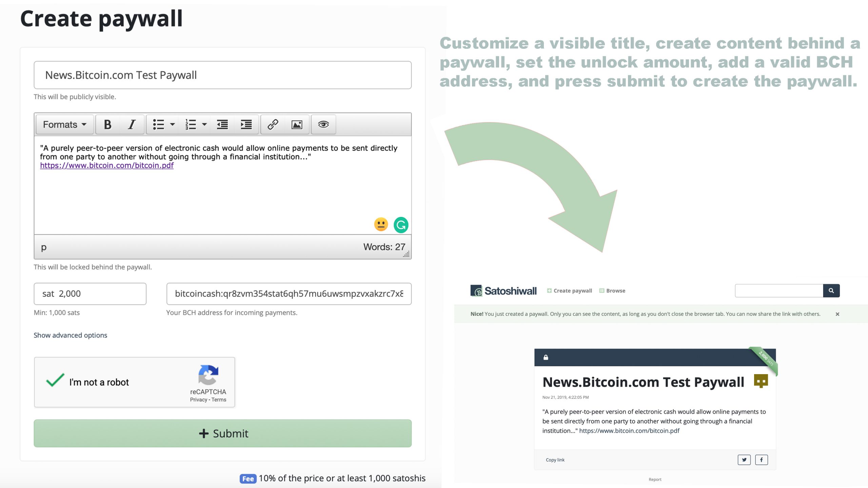Open the Formats dropdown in editor toolbar
This screenshot has height=488, width=868.
pyautogui.click(x=63, y=124)
